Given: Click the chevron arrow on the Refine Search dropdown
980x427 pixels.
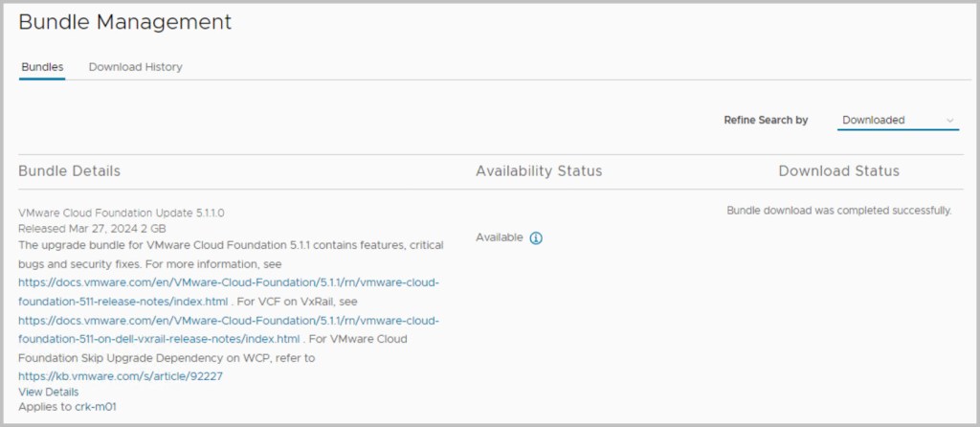Looking at the screenshot, I should tap(949, 121).
